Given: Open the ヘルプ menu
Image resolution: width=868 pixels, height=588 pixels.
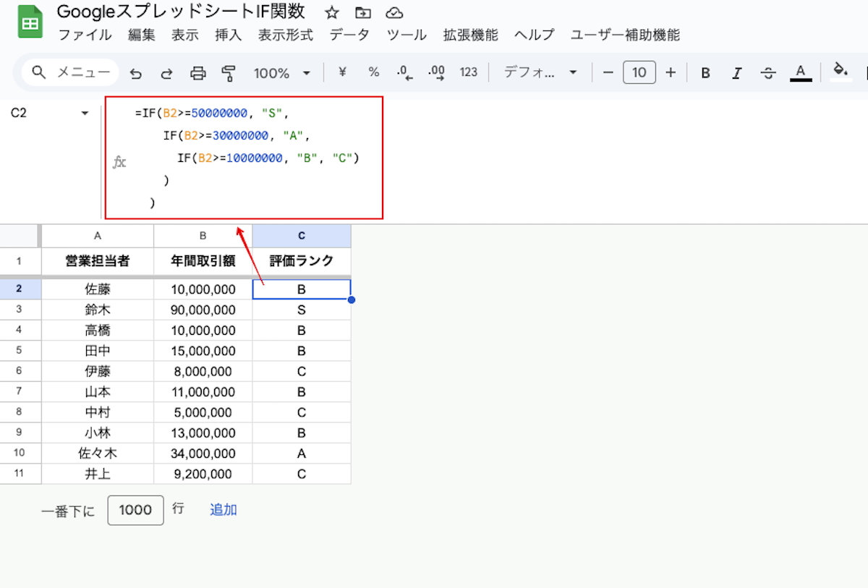Looking at the screenshot, I should coord(535,35).
